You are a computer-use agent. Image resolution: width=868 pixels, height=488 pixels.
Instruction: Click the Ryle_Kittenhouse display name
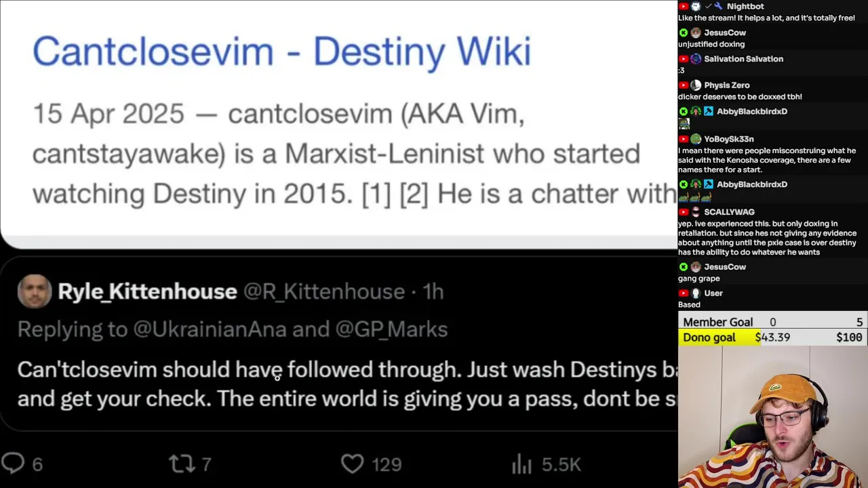tap(147, 291)
